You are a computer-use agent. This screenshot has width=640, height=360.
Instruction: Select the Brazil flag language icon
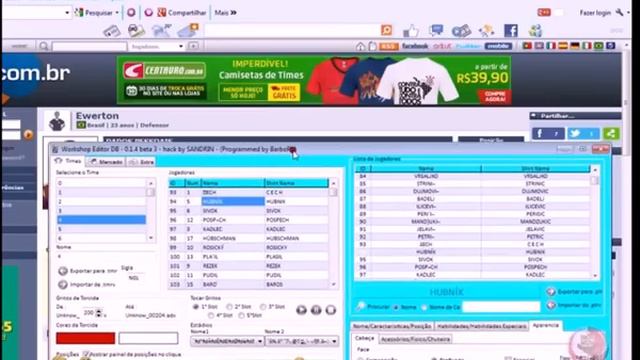[598, 46]
